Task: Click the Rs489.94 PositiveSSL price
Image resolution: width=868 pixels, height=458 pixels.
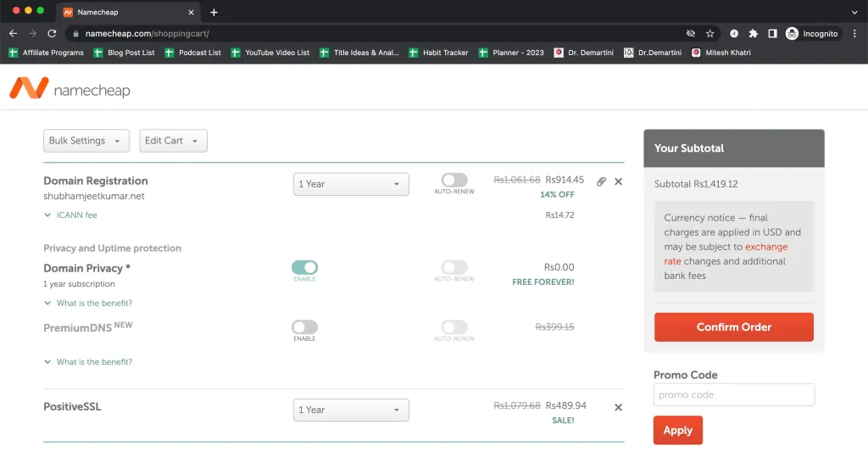Action: pos(565,406)
